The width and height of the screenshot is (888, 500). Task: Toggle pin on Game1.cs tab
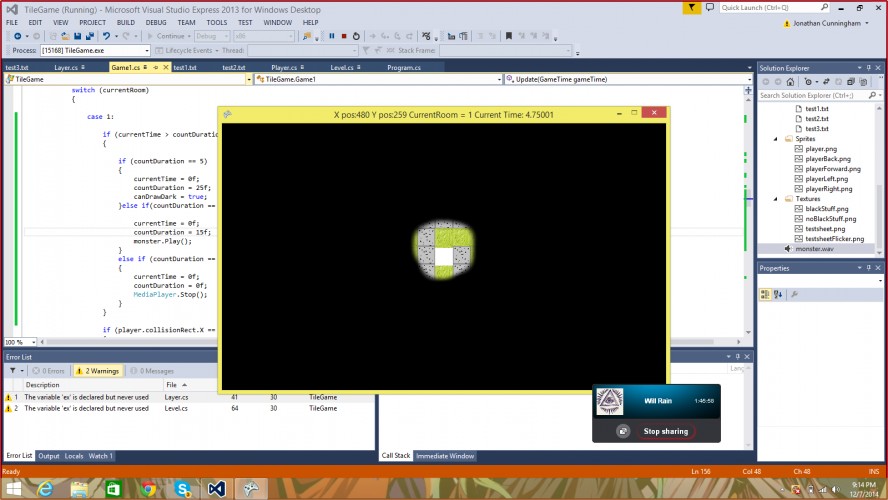[156, 67]
